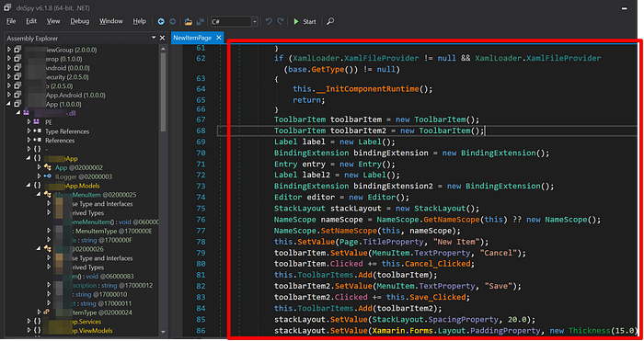This screenshot has width=644, height=341.
Task: Collapse the App (1.0.0.0) assembly node
Action: [9, 104]
